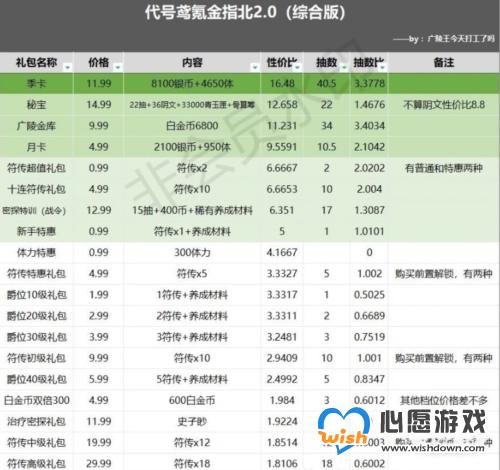Open the 价格 column filter dropdown
The image size is (500, 470).
tap(118, 68)
